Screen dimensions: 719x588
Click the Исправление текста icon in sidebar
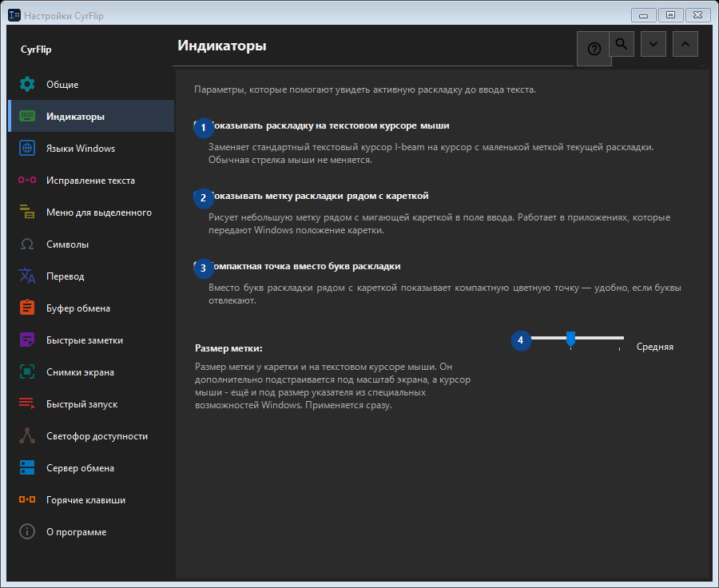pos(27,181)
